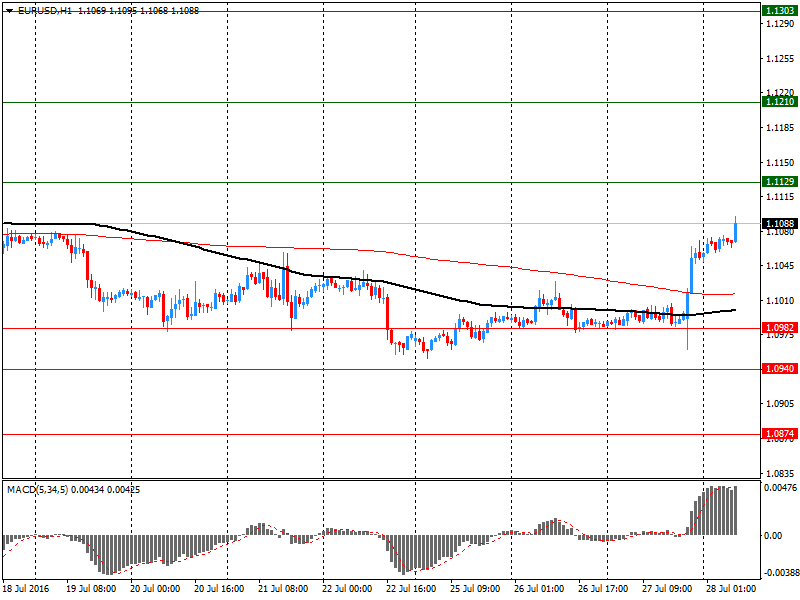The image size is (800, 600).
Task: Click the MACD zero level 0.00 label
Action: pos(773,535)
